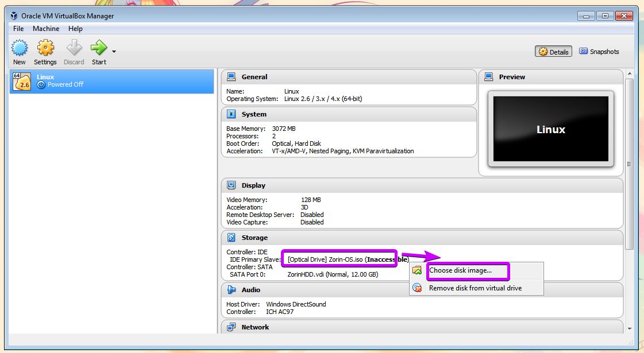Click the ZorinHDD.vdi hard disk entry
The height and width of the screenshot is (353, 644).
pos(333,274)
